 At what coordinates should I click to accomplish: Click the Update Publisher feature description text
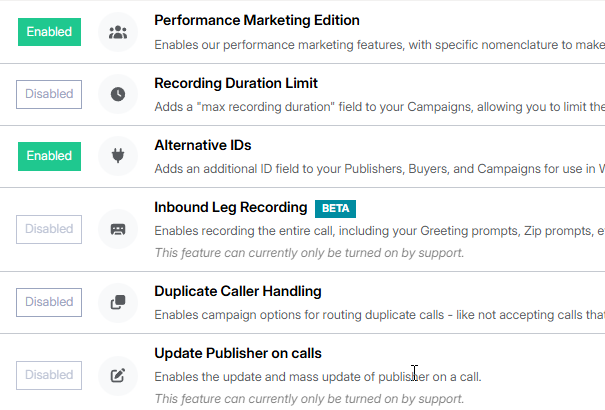[x=317, y=377]
